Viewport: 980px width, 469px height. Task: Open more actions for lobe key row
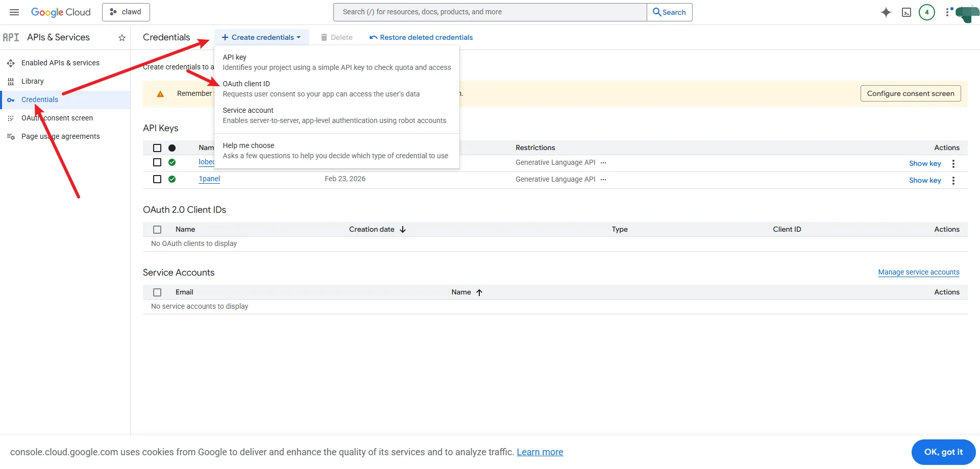point(953,163)
